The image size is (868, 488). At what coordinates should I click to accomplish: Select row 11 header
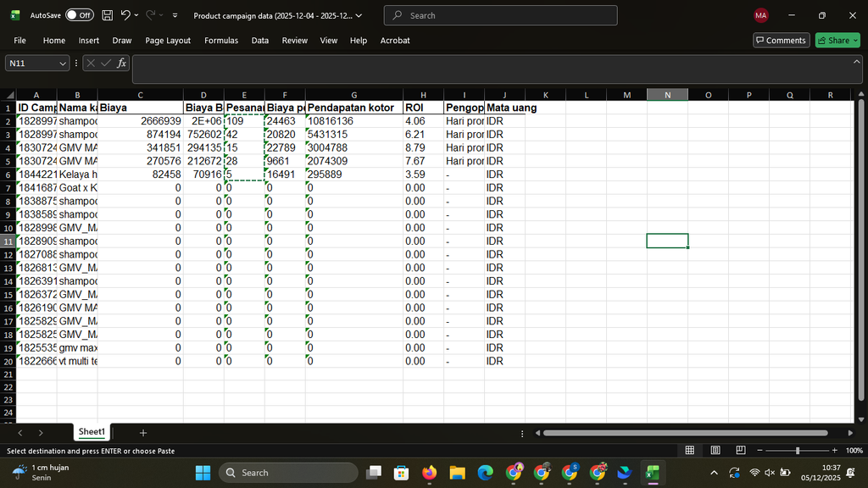(8, 241)
